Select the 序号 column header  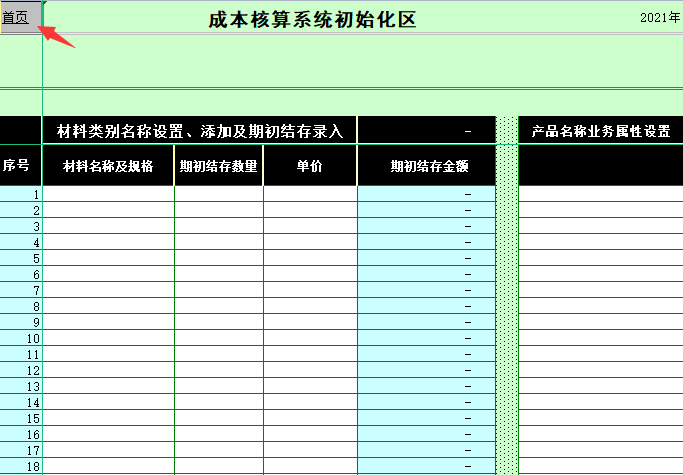tap(20, 166)
